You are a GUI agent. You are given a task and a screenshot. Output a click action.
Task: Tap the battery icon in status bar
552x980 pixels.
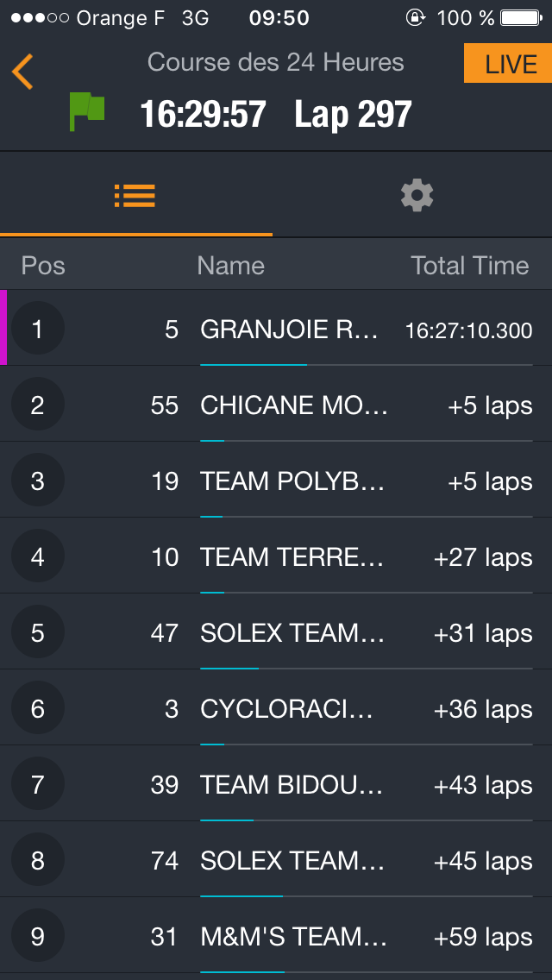pos(520,18)
